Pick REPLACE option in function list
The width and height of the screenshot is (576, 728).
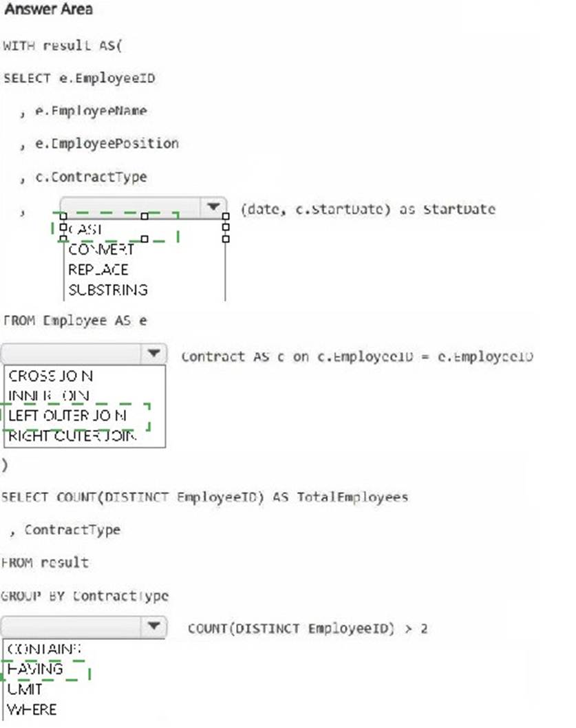[x=98, y=270]
